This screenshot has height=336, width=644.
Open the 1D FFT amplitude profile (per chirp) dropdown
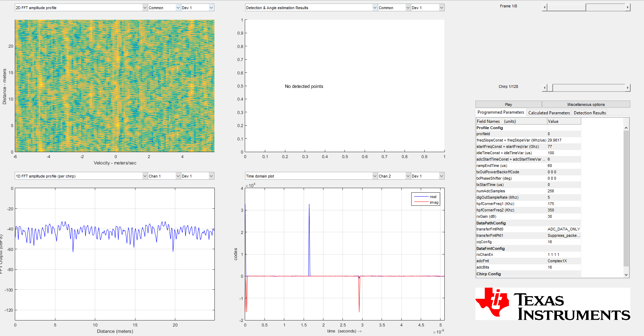[x=81, y=176]
